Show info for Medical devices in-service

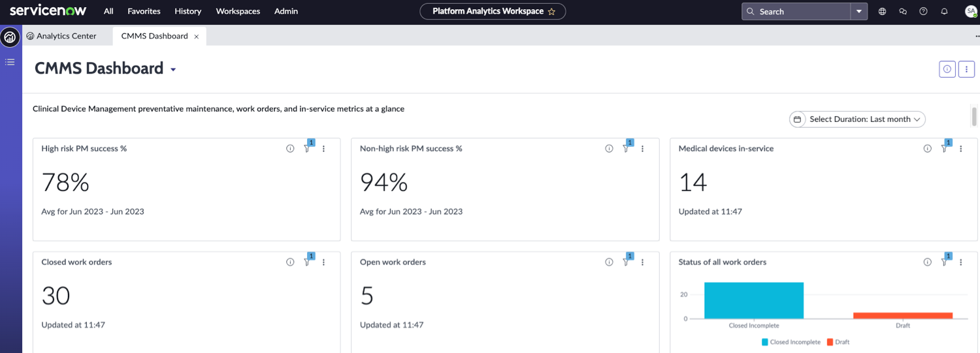pyautogui.click(x=927, y=149)
